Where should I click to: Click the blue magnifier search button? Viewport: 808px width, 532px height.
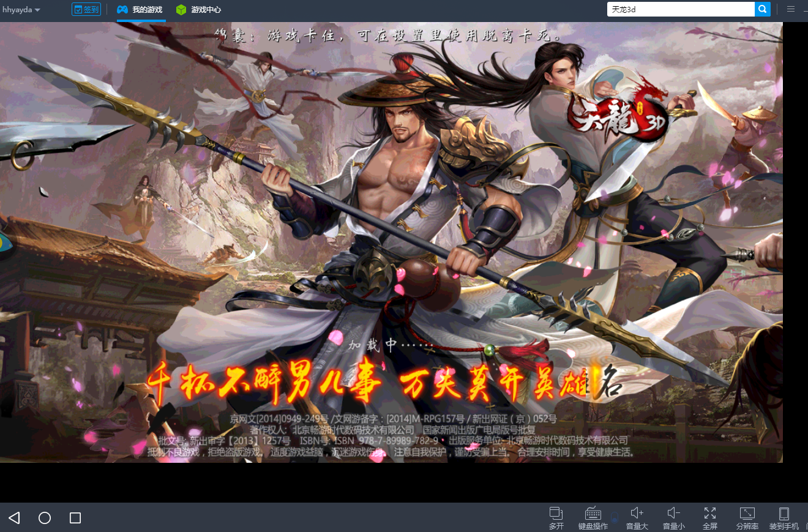click(762, 9)
